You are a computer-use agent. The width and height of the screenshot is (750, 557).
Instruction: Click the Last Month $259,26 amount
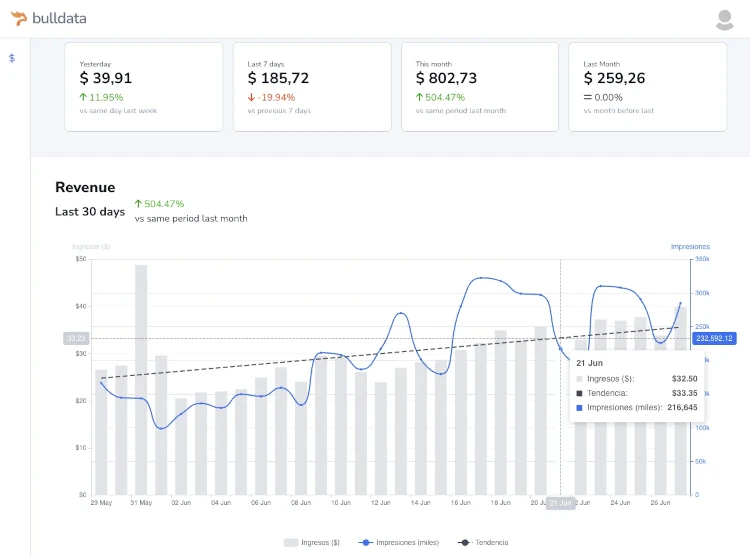(614, 78)
